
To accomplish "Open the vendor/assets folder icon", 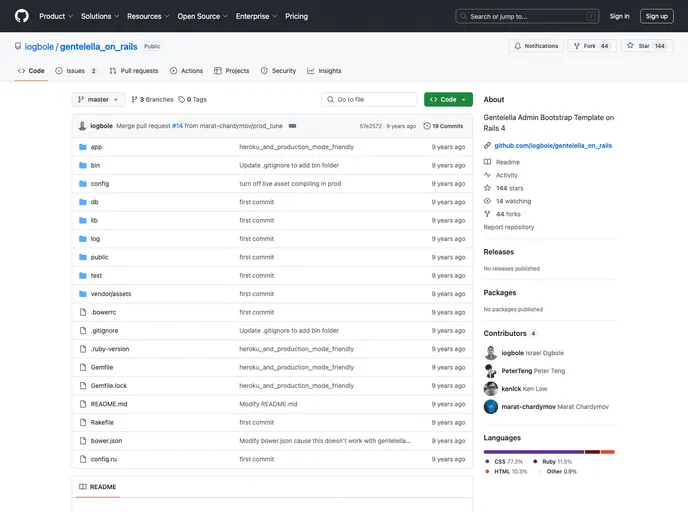I will point(82,294).
